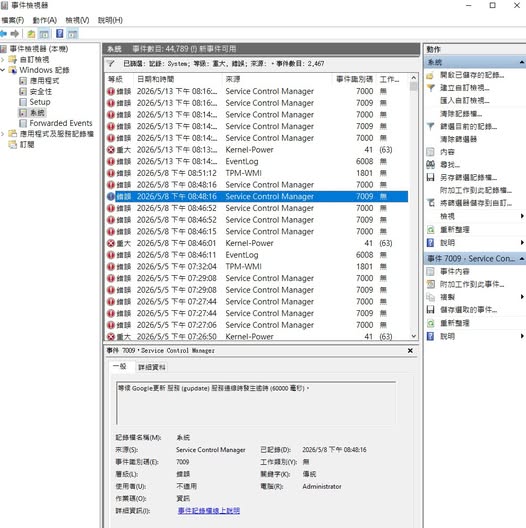Click the event description text box
The image size is (526, 528).
pos(256,403)
